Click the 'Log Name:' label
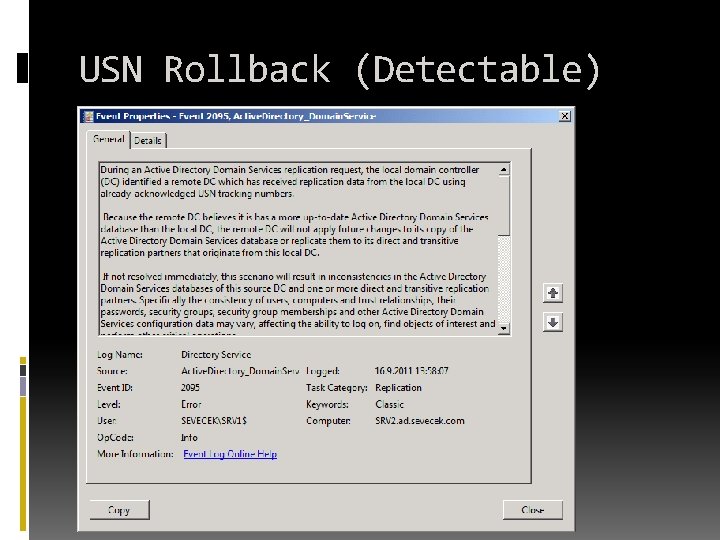Viewport: 720px width, 540px height. (120, 354)
